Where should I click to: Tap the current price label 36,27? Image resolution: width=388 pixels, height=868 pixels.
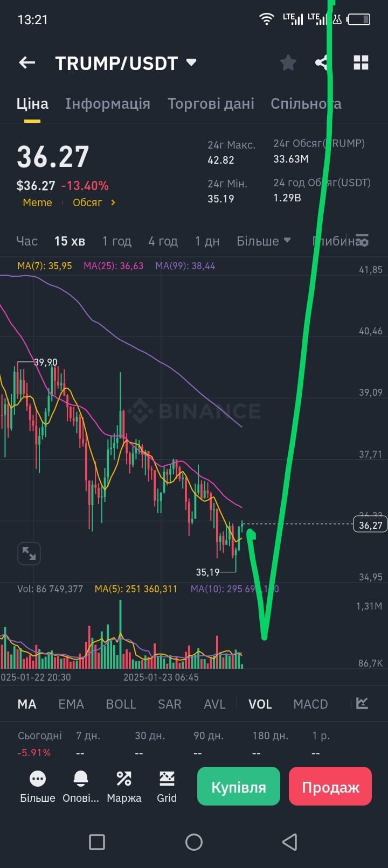coord(370,525)
